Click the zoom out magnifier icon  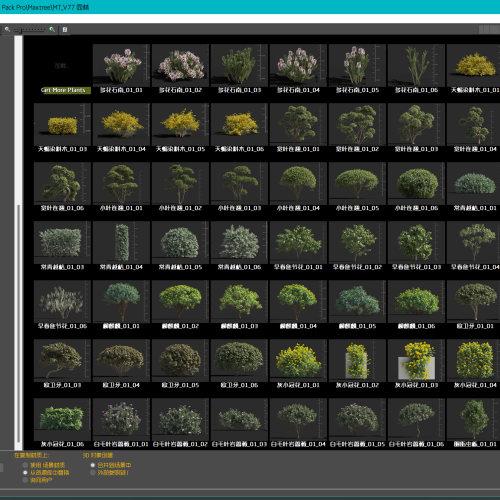[x=7, y=29]
